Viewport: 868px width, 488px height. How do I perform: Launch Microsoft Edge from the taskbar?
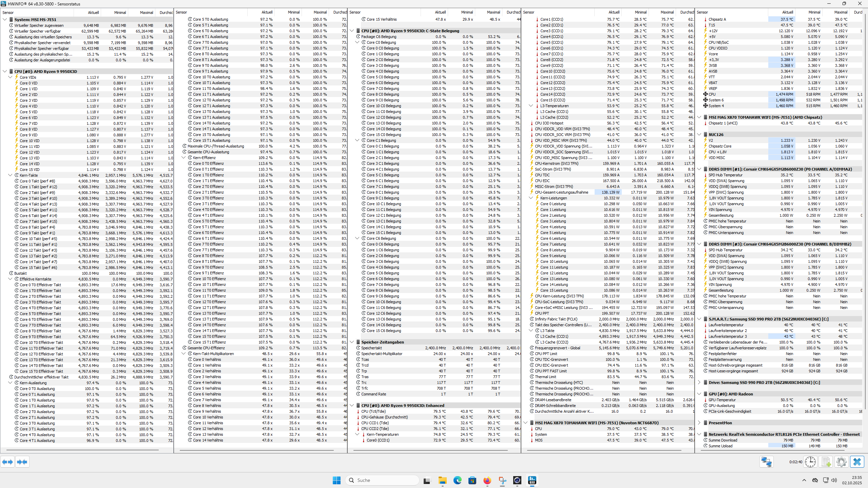457,481
